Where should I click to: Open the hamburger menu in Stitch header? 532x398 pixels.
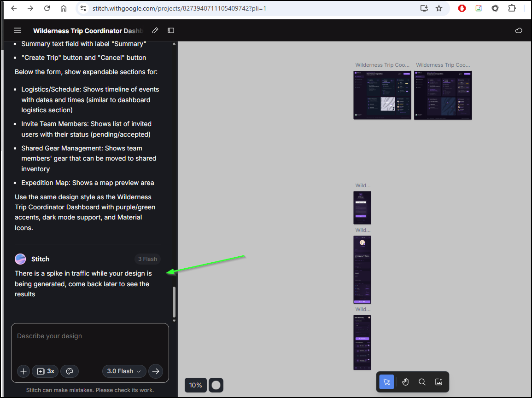pyautogui.click(x=18, y=30)
